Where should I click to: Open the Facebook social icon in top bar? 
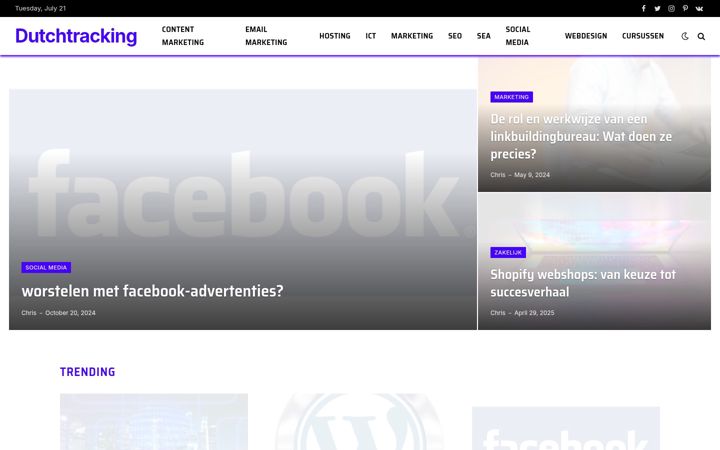pyautogui.click(x=643, y=8)
